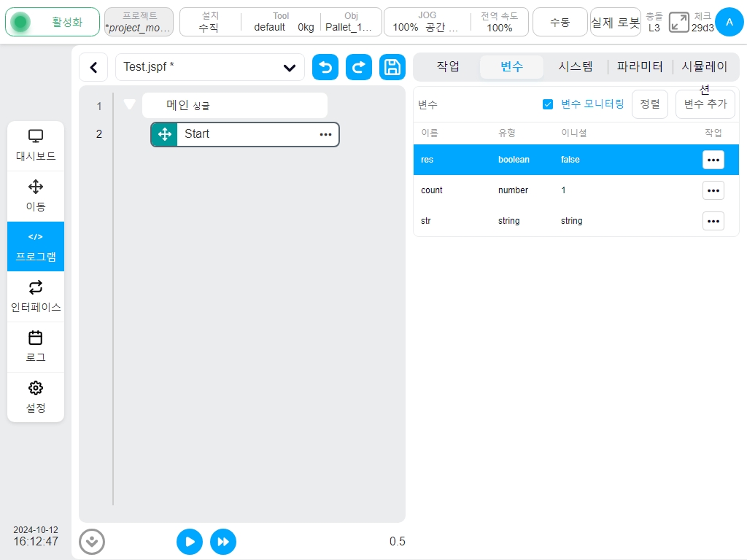This screenshot has width=747, height=560.
Task: Select the str variable name
Action: tap(426, 221)
